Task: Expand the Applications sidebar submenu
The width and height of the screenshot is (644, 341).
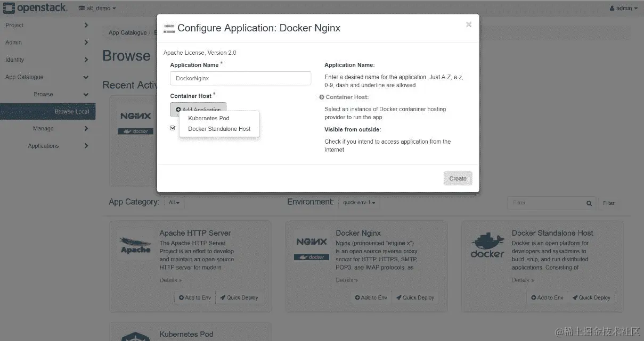Action: coord(48,146)
